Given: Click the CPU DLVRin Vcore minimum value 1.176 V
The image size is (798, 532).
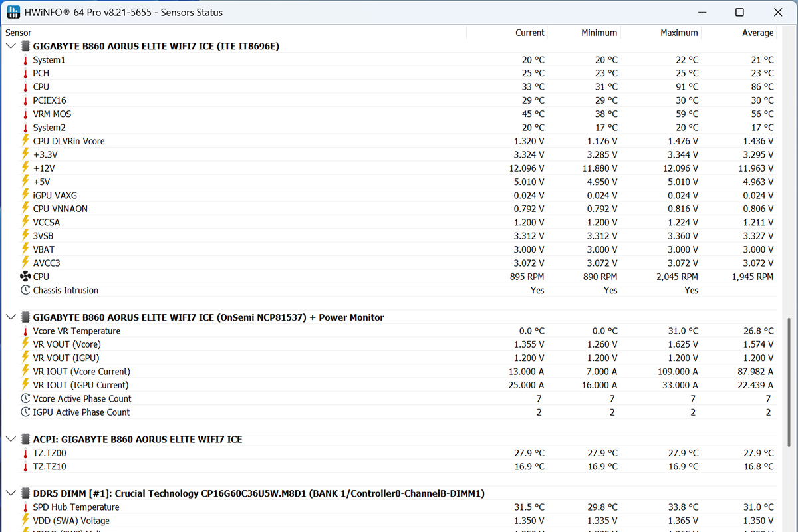Looking at the screenshot, I should (602, 141).
